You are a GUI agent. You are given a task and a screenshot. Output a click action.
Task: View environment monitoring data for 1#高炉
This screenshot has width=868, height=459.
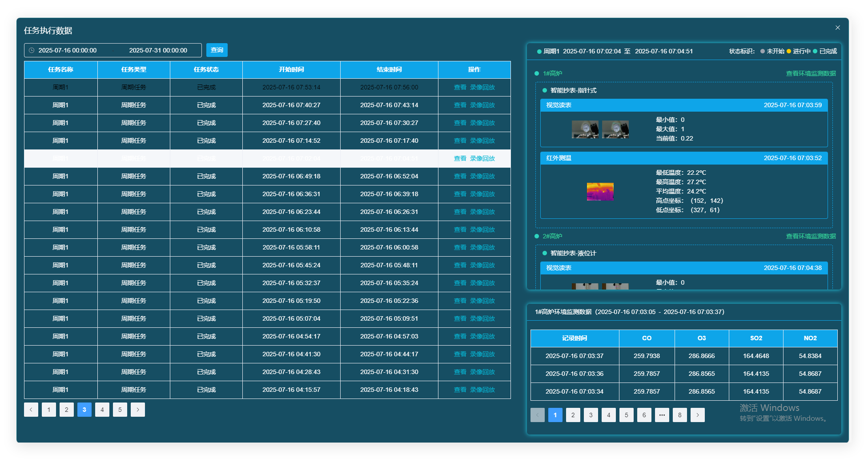[x=811, y=73]
